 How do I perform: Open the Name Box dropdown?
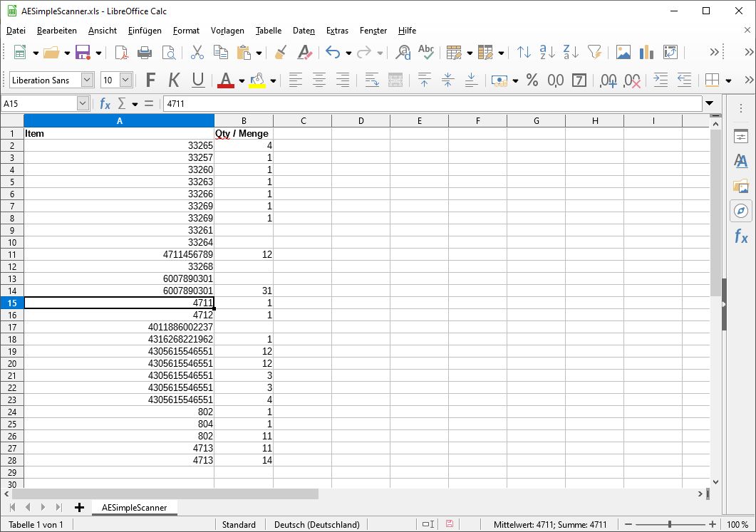83,103
